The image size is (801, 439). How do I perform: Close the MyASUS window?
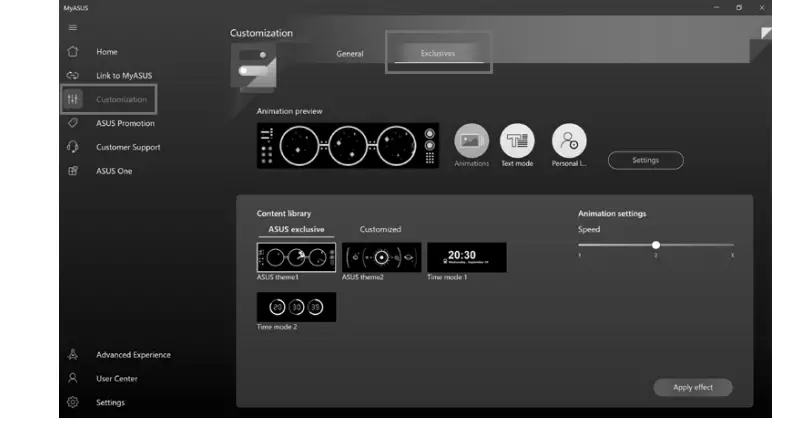[762, 8]
